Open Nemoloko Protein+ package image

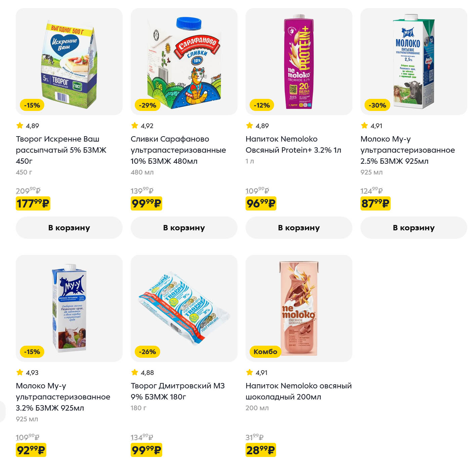[299, 62]
